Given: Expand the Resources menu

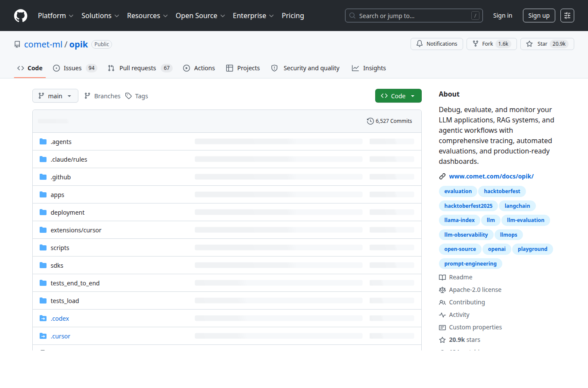Looking at the screenshot, I should (147, 16).
